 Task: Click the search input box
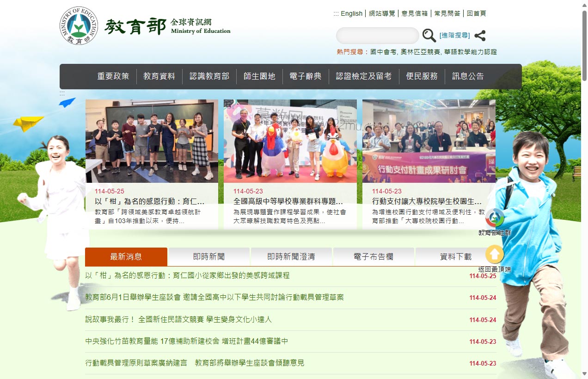(x=377, y=35)
